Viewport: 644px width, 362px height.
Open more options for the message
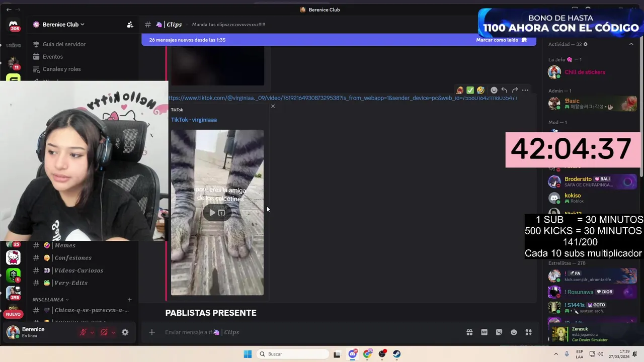[525, 90]
